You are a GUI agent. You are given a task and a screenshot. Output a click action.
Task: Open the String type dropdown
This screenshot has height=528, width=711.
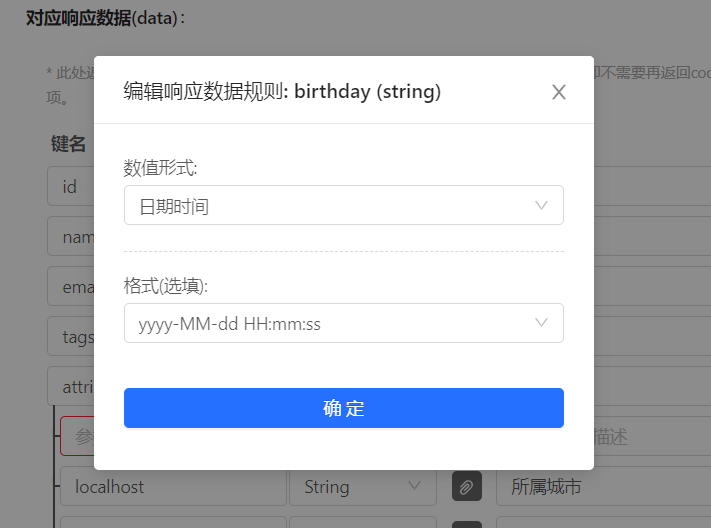(x=363, y=487)
